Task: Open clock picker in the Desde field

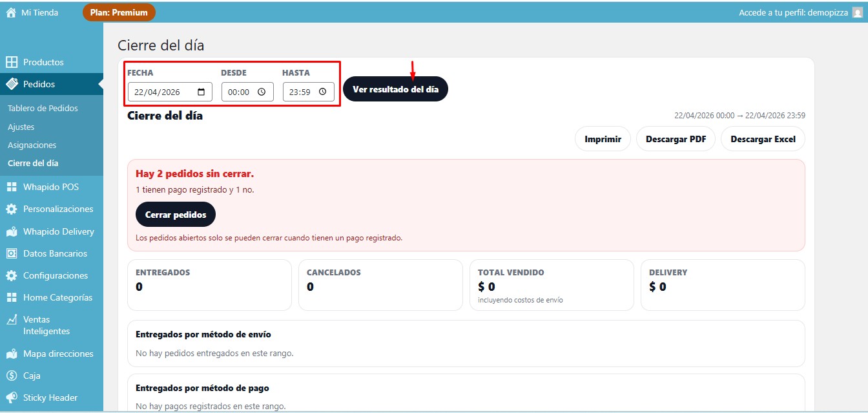Action: pos(262,92)
